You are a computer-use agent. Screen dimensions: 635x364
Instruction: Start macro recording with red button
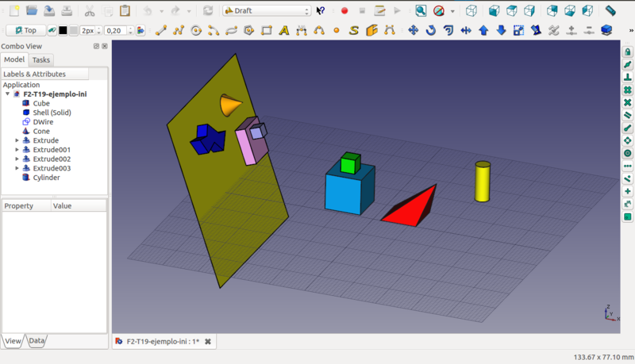[344, 11]
